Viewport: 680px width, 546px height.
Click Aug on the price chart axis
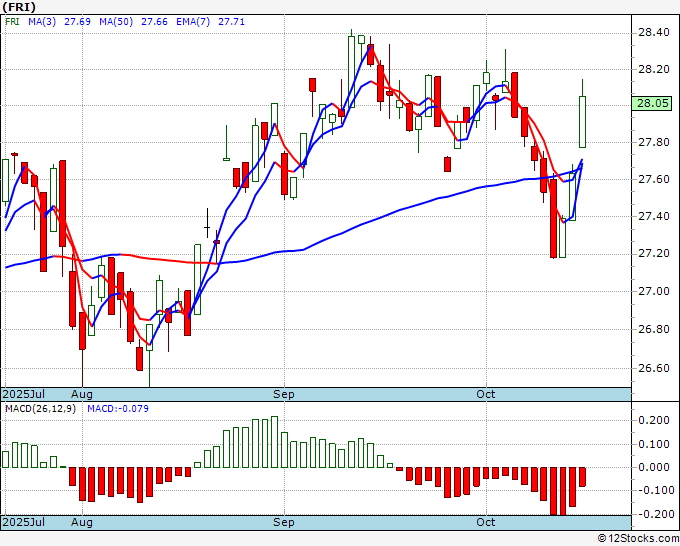click(82, 394)
